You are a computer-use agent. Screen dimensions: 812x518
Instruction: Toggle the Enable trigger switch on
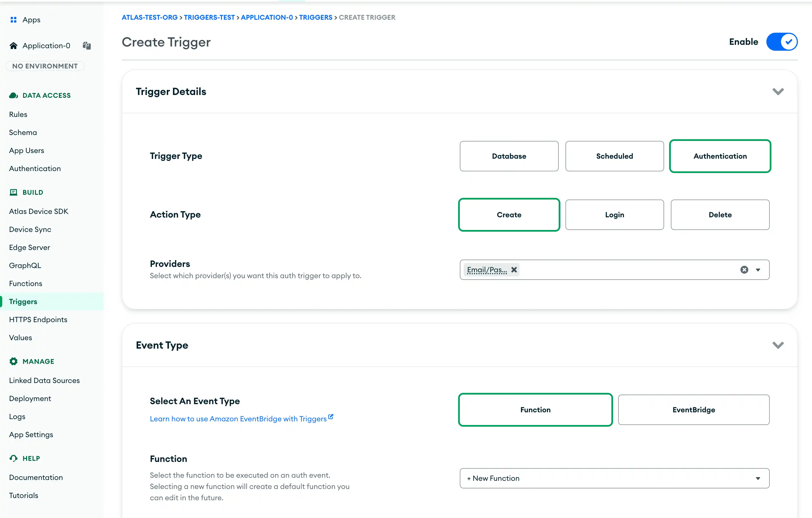tap(782, 41)
